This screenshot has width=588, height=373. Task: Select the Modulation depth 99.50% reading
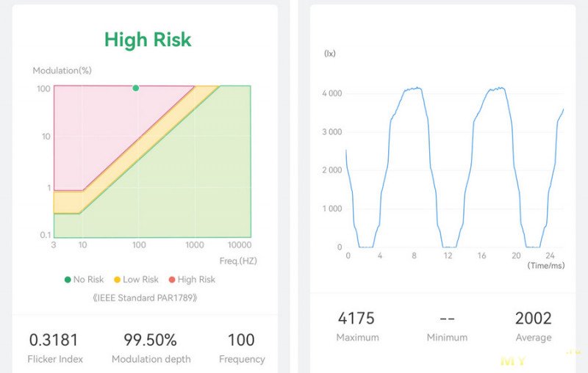point(151,340)
